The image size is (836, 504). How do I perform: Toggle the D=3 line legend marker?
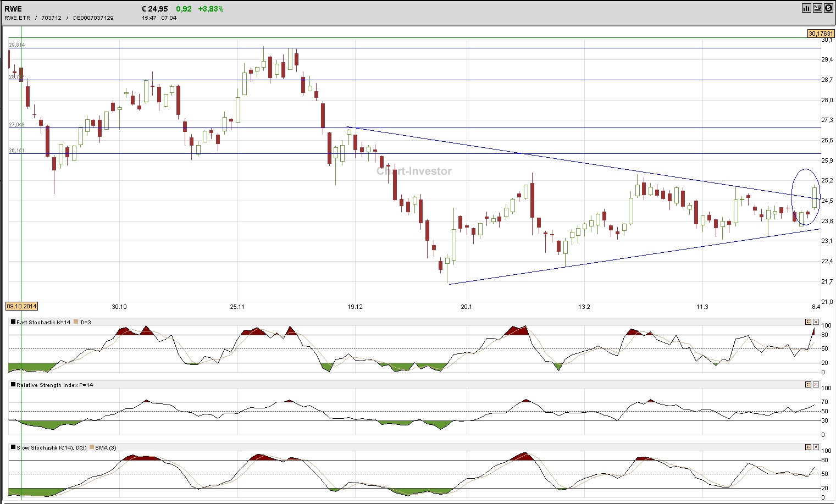pos(76,321)
